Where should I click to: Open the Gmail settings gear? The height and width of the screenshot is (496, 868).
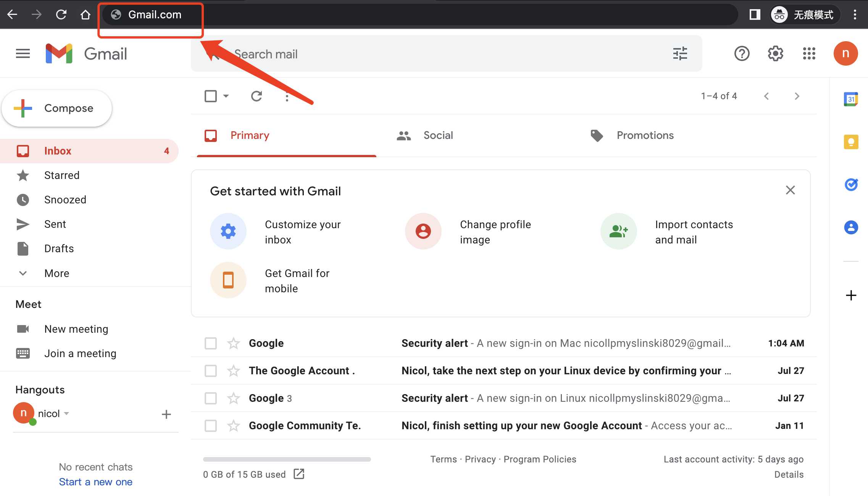point(775,53)
